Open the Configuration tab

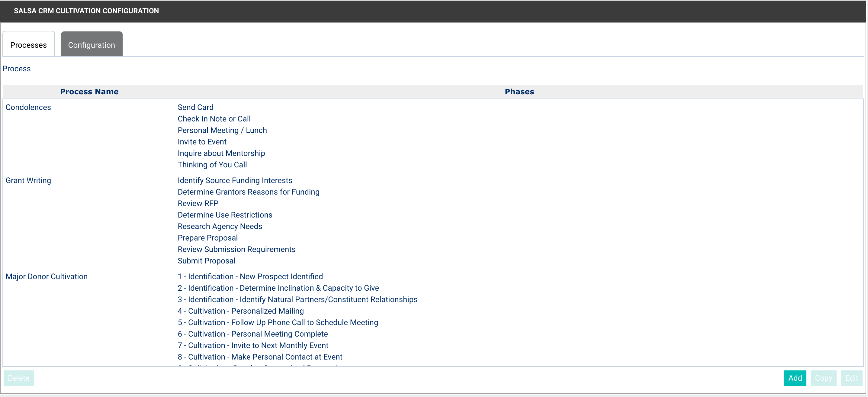(92, 44)
